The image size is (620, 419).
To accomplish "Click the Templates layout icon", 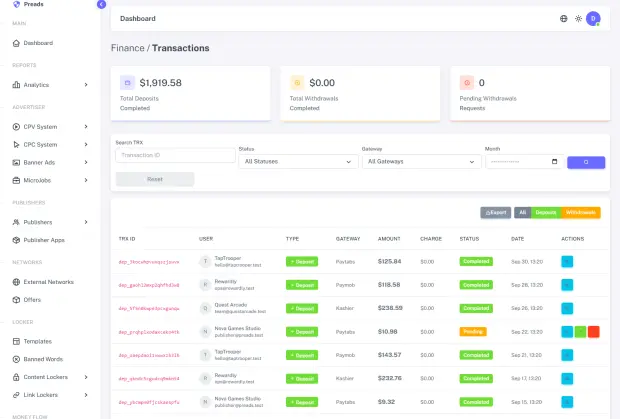I will [16, 341].
